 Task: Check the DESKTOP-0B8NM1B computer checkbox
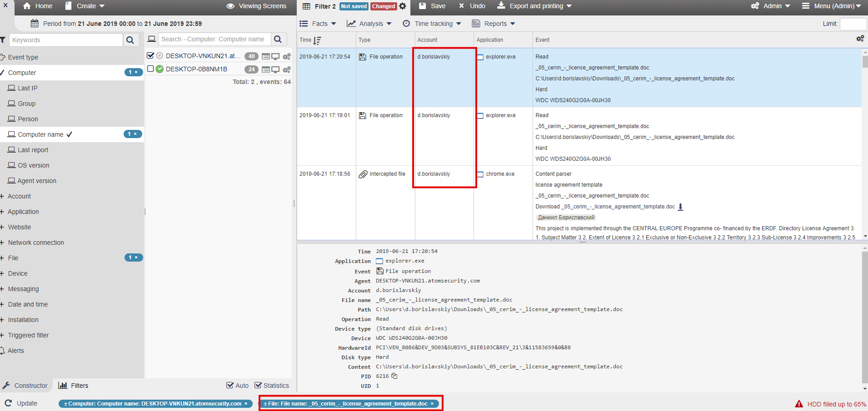[x=150, y=69]
